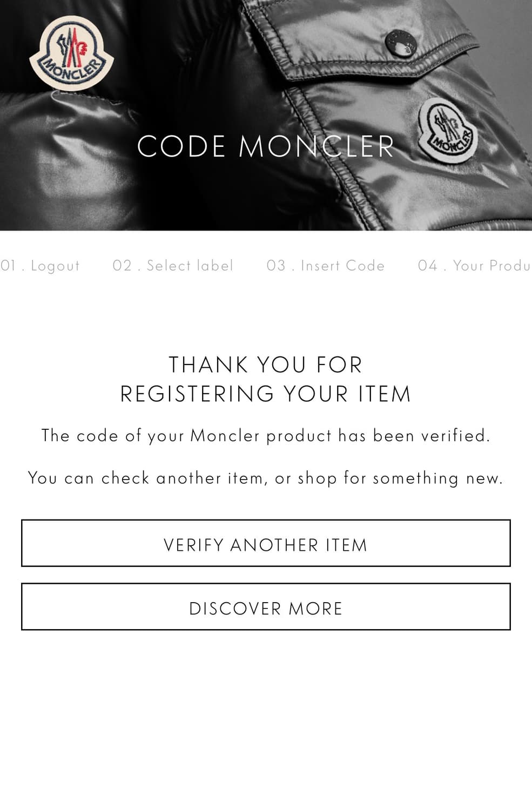
Task: Click the 'code has been verified' message
Action: tap(266, 436)
